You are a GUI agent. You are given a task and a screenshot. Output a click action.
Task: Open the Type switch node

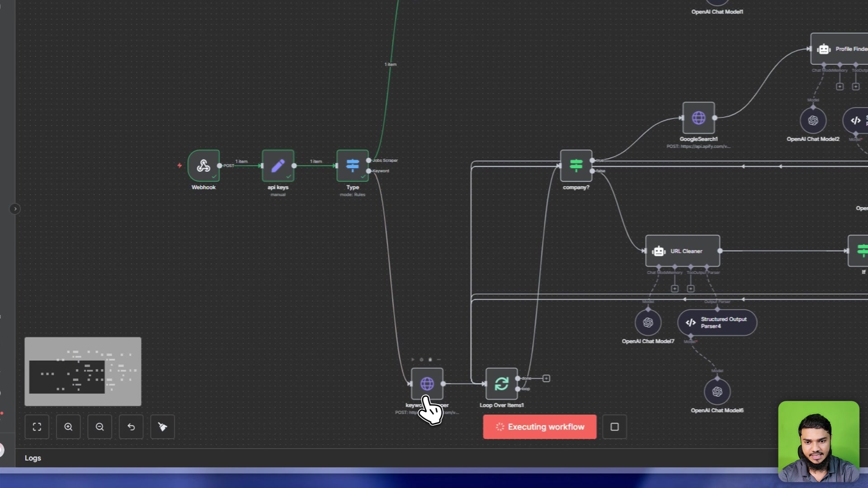[353, 166]
